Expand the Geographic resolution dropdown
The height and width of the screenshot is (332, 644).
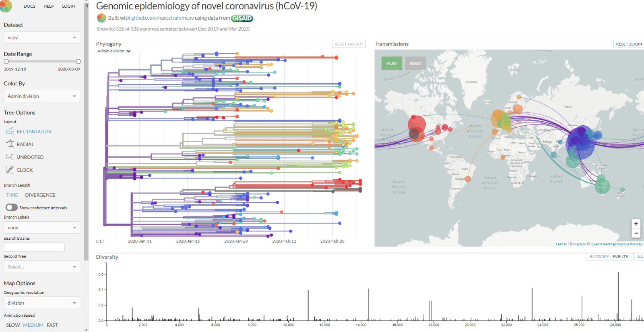coord(42,303)
